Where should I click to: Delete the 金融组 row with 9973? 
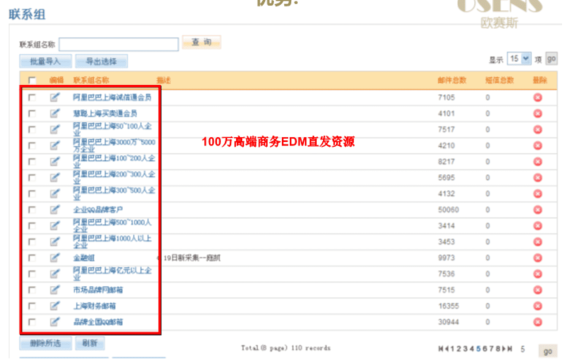(538, 258)
